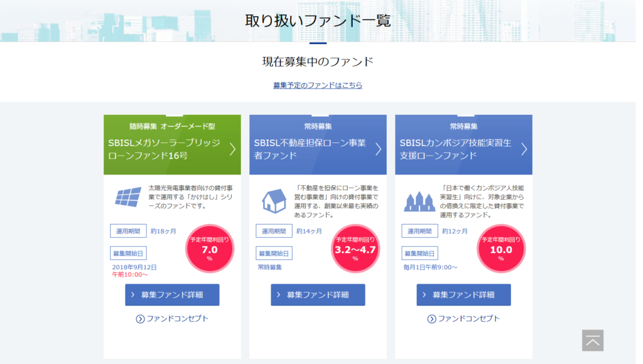The height and width of the screenshot is (364, 643).
Task: Click the scroll-to-top arrow button
Action: (x=593, y=340)
